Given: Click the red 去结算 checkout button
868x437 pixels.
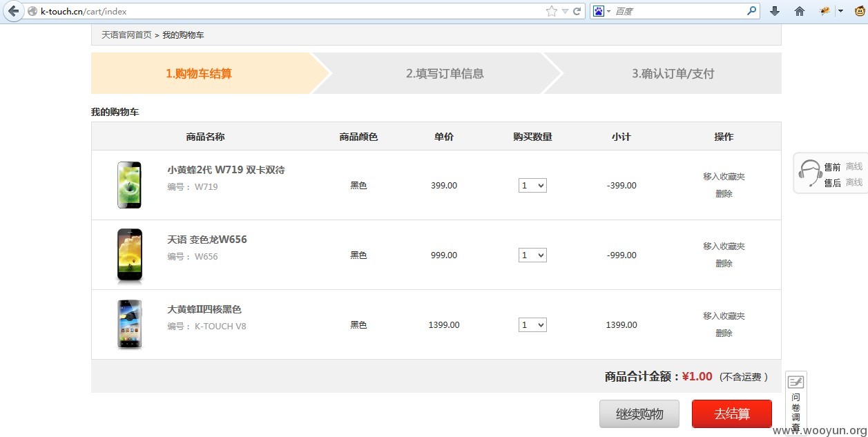Looking at the screenshot, I should [x=732, y=414].
